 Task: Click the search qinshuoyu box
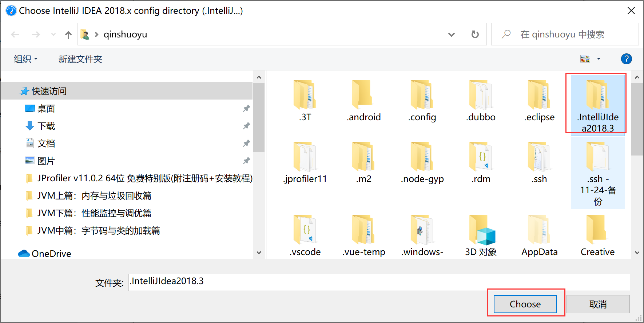pyautogui.click(x=565, y=35)
